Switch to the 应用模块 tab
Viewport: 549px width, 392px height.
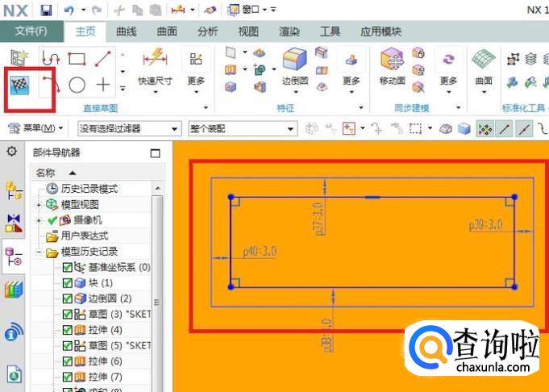[381, 31]
